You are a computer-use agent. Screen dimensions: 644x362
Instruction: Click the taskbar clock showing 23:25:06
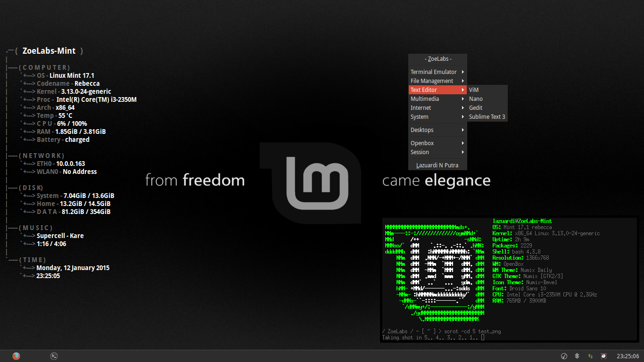[x=628, y=356]
